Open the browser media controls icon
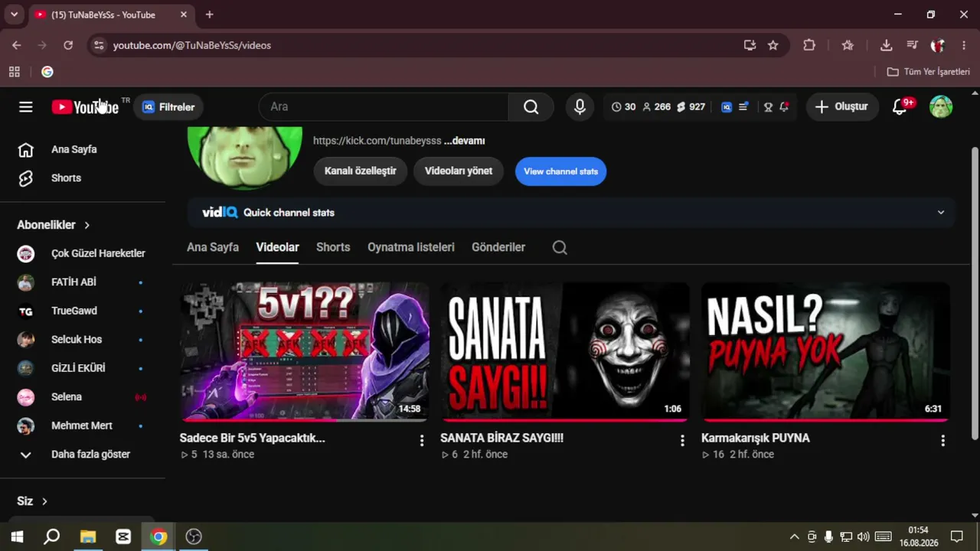The width and height of the screenshot is (980, 551). [912, 45]
